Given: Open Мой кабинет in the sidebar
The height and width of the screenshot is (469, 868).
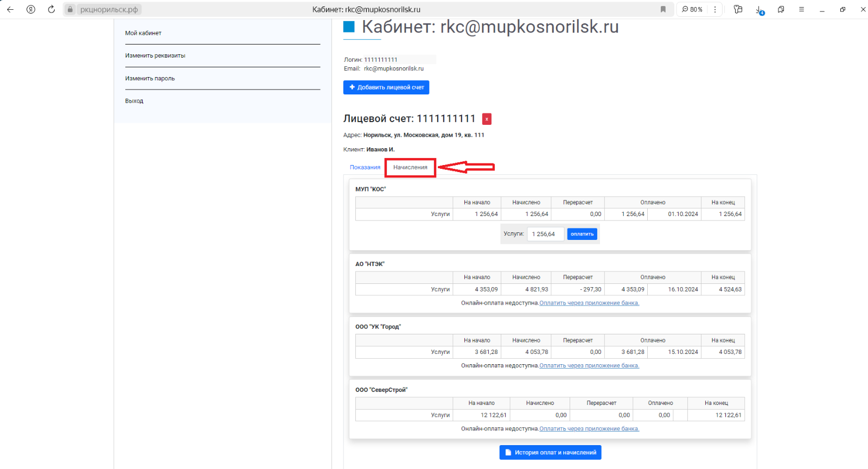Looking at the screenshot, I should click(x=143, y=33).
